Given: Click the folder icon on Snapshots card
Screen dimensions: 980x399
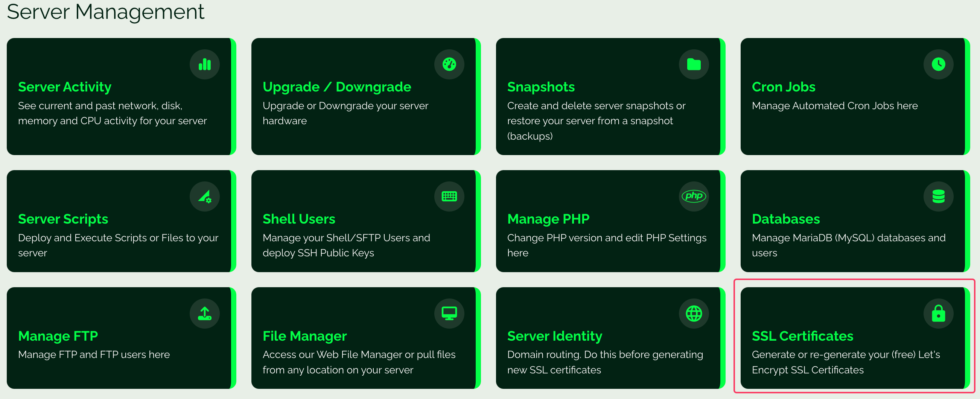Looking at the screenshot, I should click(x=694, y=64).
